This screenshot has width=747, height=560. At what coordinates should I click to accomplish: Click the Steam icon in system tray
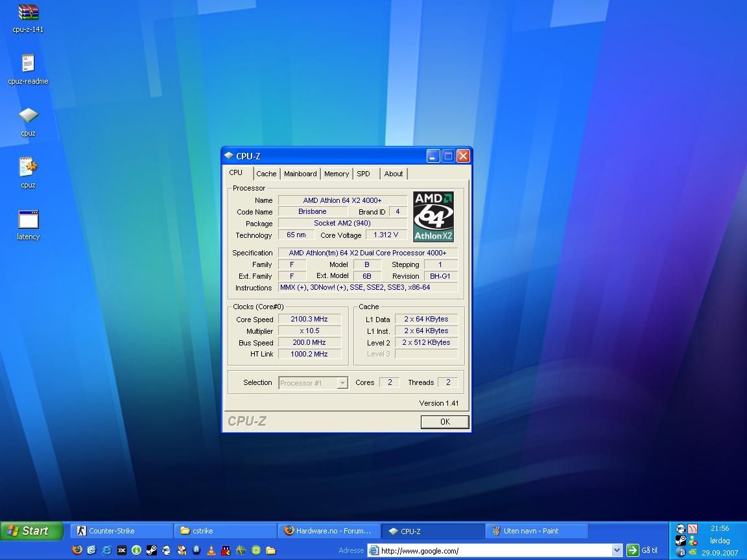680,541
